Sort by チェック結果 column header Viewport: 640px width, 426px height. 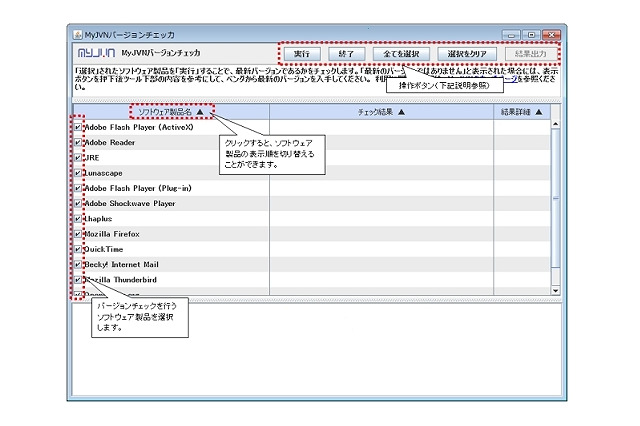click(381, 111)
